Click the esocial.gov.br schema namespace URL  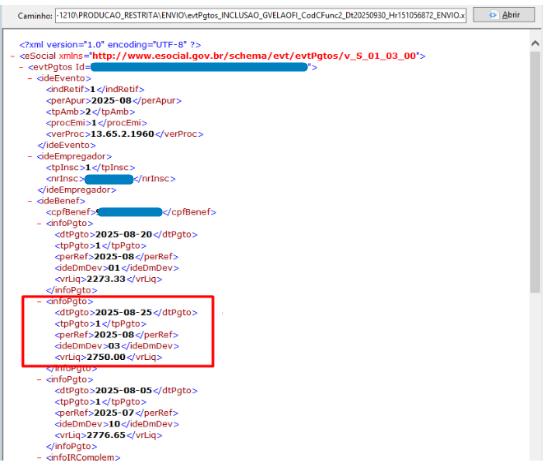pyautogui.click(x=254, y=56)
